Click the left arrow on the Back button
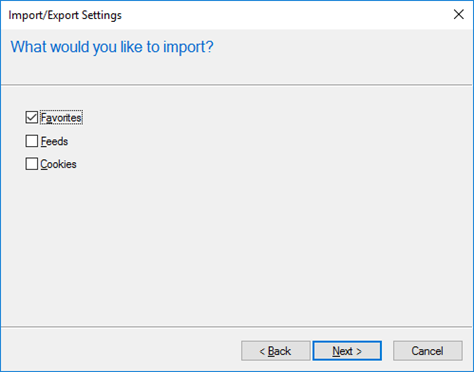 [x=262, y=351]
